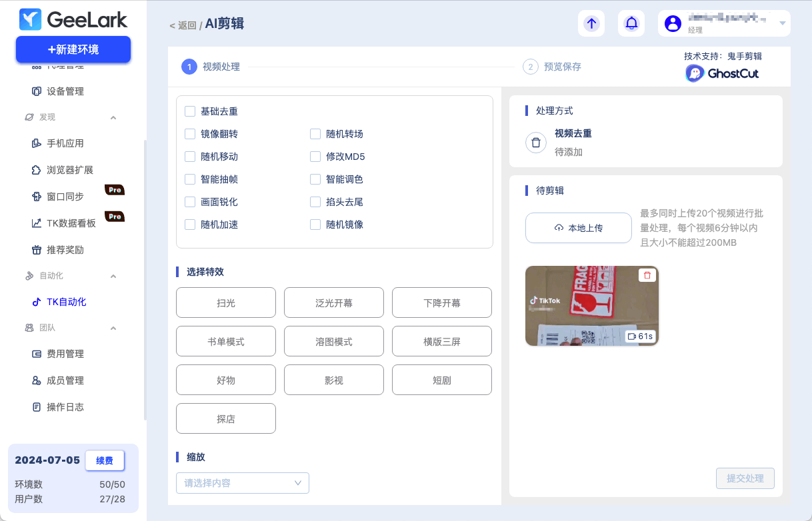Select the 扫光 effect button
812x521 pixels.
[226, 303]
